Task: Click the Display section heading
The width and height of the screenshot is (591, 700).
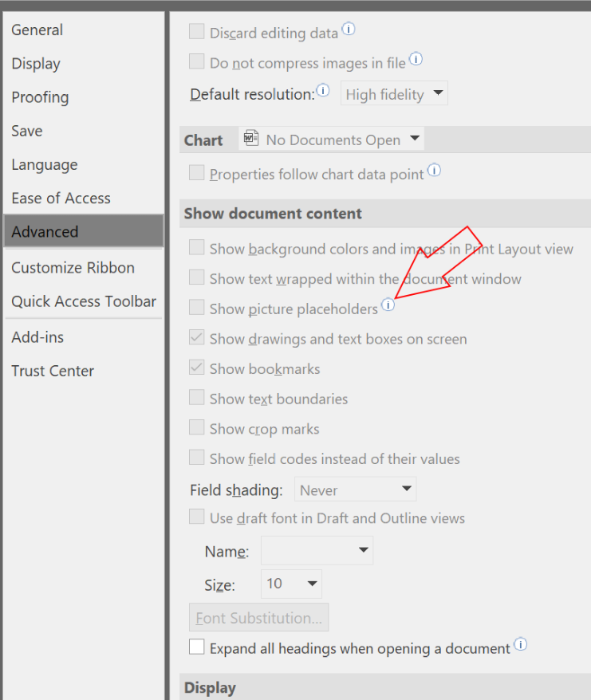Action: click(210, 688)
